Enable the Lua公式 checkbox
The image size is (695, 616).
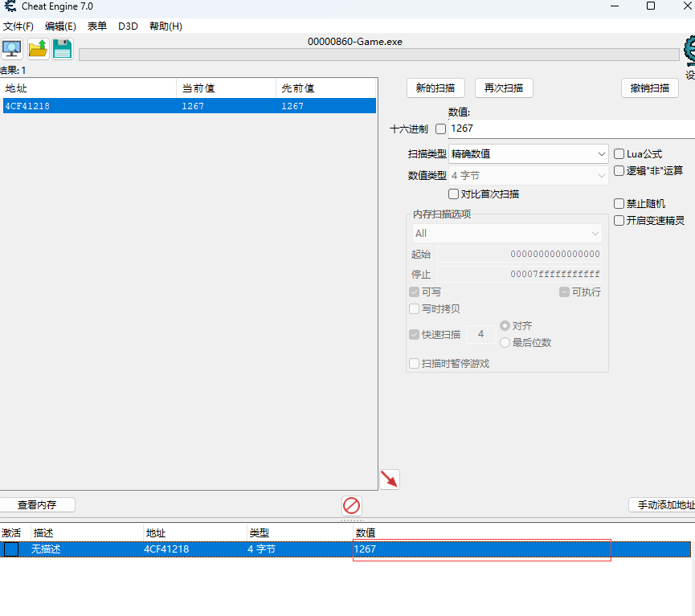619,153
